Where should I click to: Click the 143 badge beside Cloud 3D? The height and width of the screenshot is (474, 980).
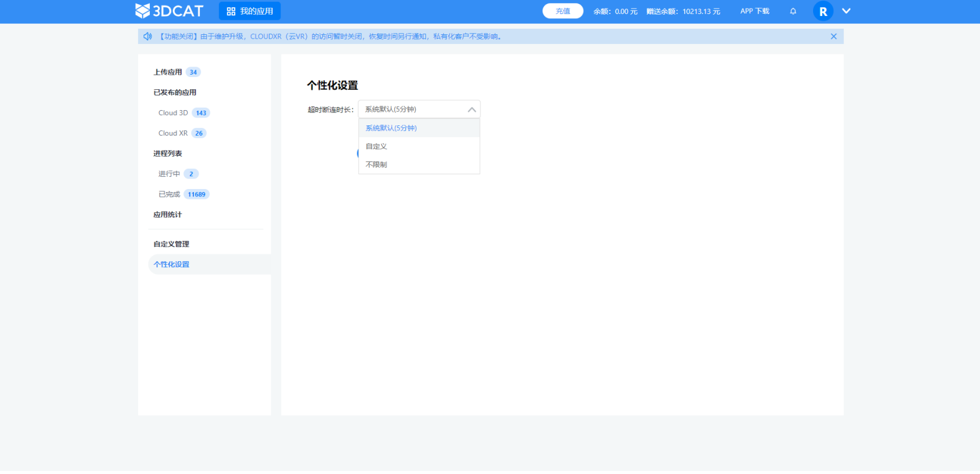201,113
